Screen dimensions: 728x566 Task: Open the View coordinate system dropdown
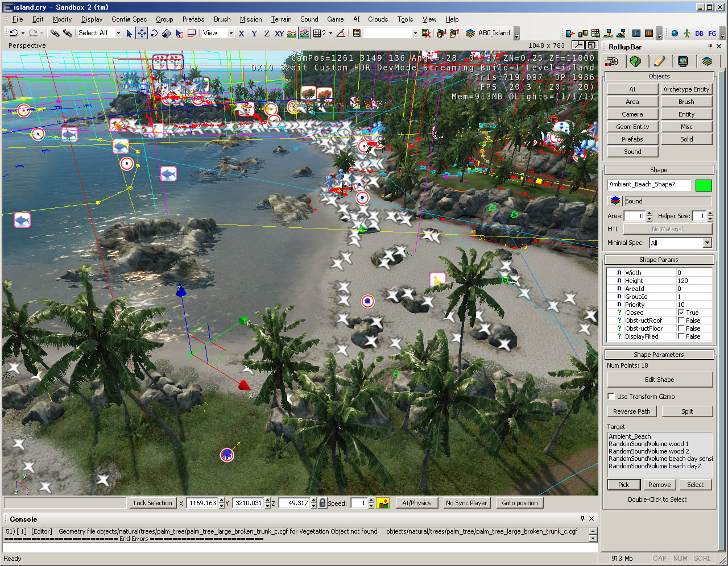(230, 34)
